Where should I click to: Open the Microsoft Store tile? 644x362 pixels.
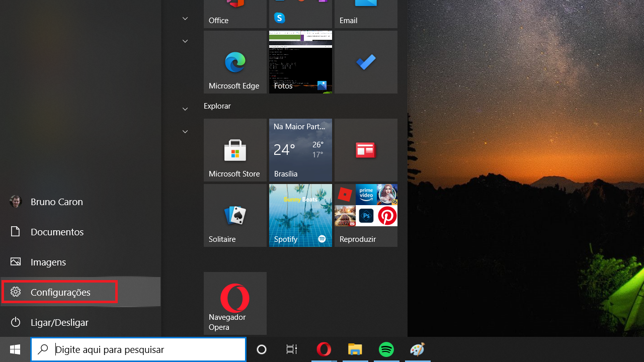coord(235,150)
